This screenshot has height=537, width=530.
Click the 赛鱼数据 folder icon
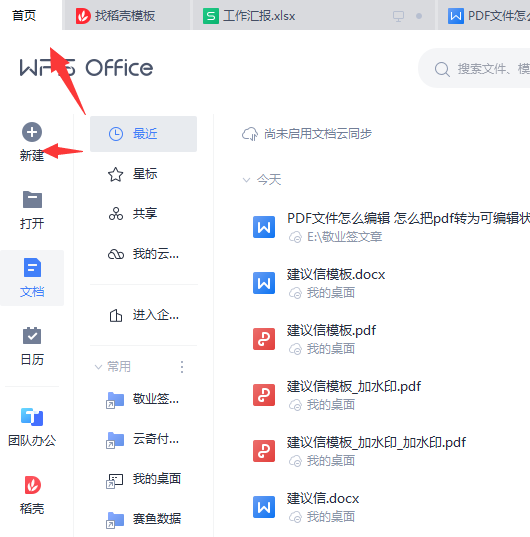pyautogui.click(x=115, y=520)
